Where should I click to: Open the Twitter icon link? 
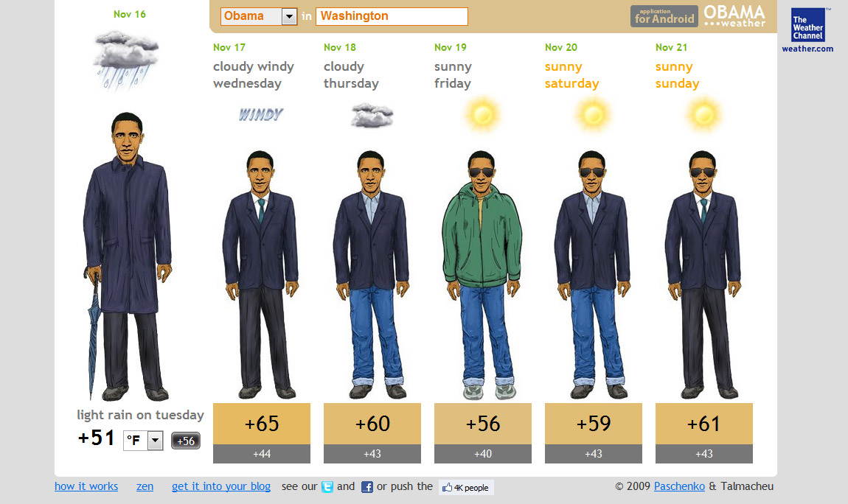[x=327, y=487]
